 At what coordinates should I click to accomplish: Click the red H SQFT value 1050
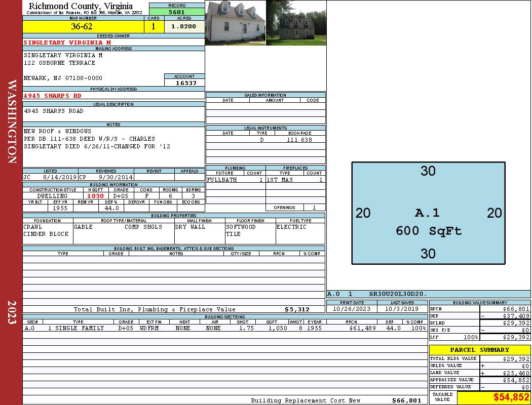tap(95, 196)
